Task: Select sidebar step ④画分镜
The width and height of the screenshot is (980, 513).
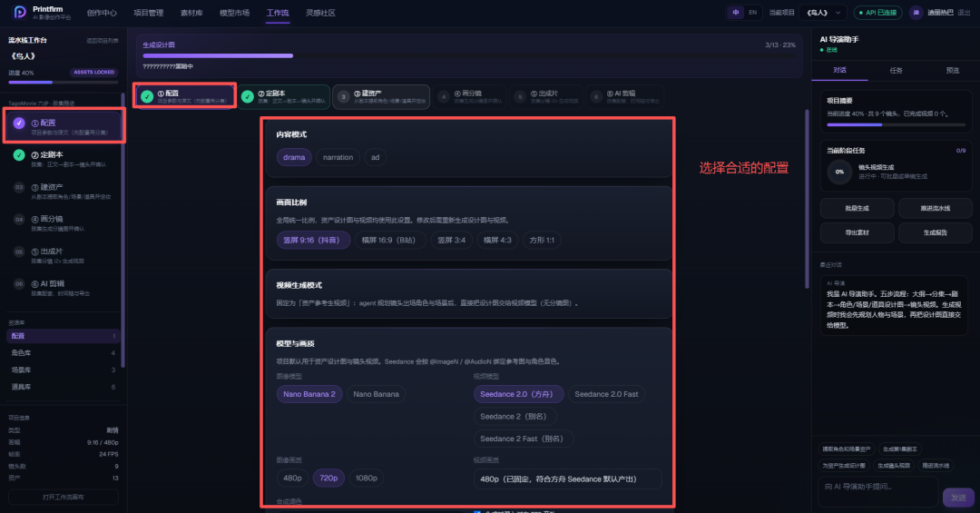Action: pos(64,223)
